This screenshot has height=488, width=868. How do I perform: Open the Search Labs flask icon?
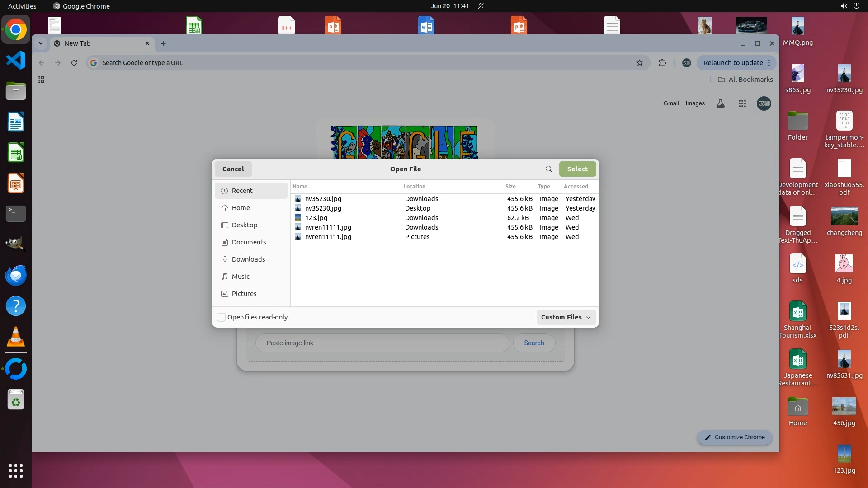(x=721, y=103)
